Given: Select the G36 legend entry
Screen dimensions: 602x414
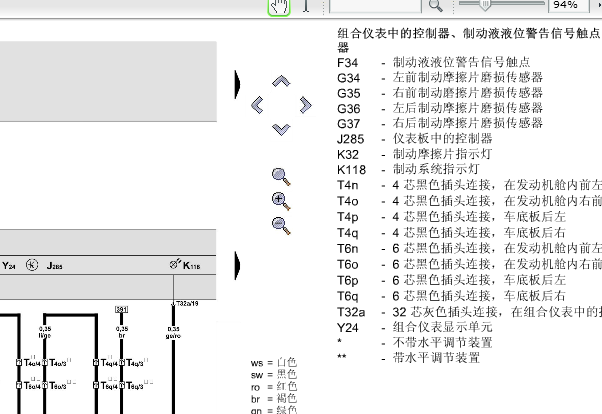Looking at the screenshot, I should [x=440, y=108].
